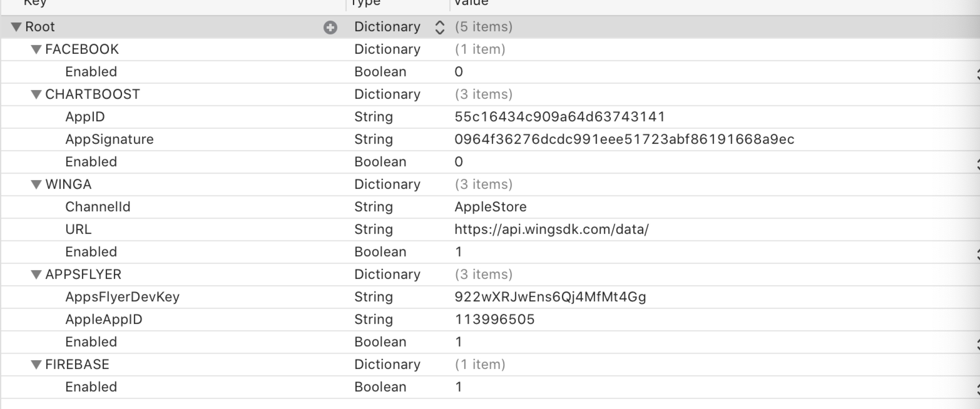Click Boolean type of WINGA Enabled row
Viewport: 980px width, 409px height.
(380, 252)
